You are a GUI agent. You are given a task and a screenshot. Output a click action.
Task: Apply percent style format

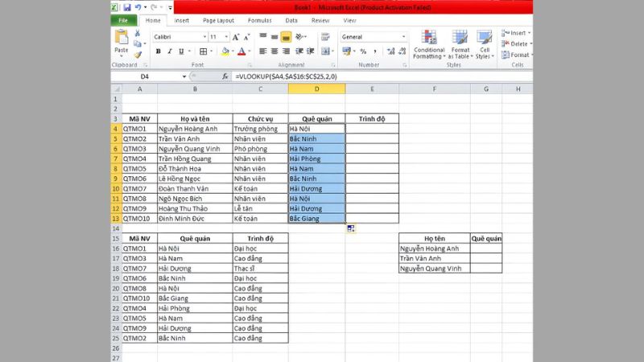[363, 51]
